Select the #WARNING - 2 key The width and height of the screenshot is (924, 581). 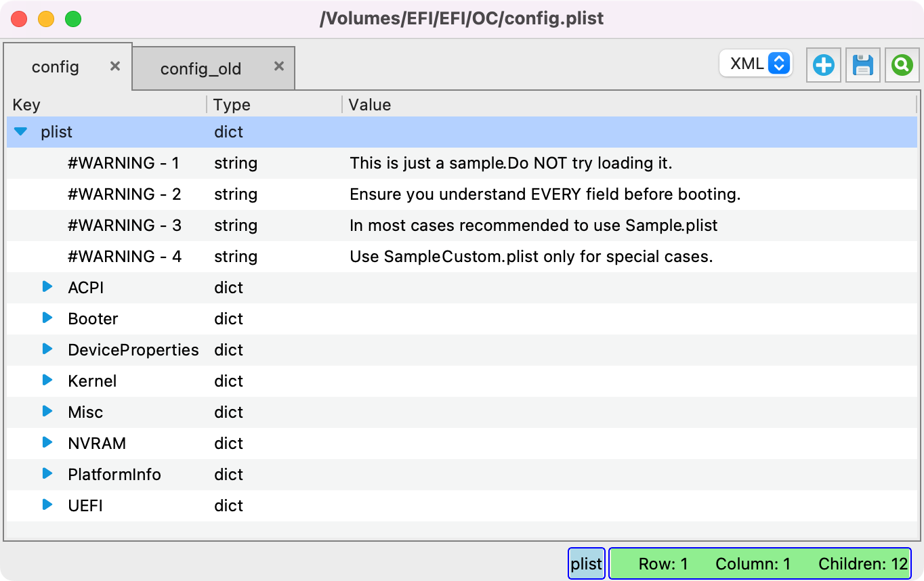click(x=125, y=194)
